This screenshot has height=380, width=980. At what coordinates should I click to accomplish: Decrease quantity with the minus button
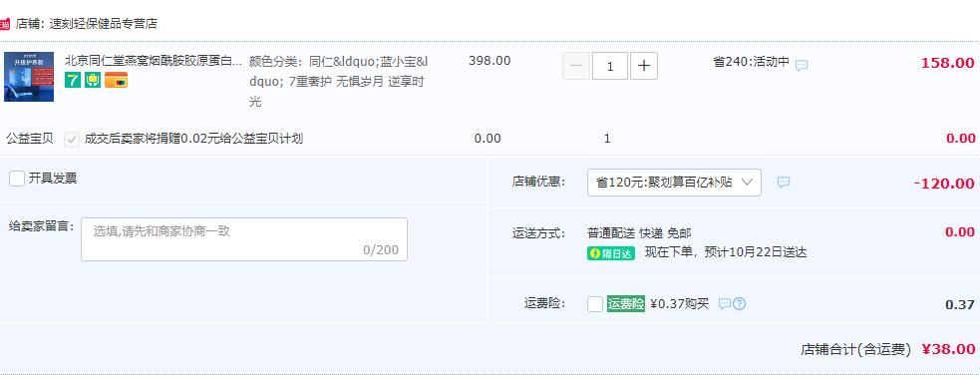576,66
